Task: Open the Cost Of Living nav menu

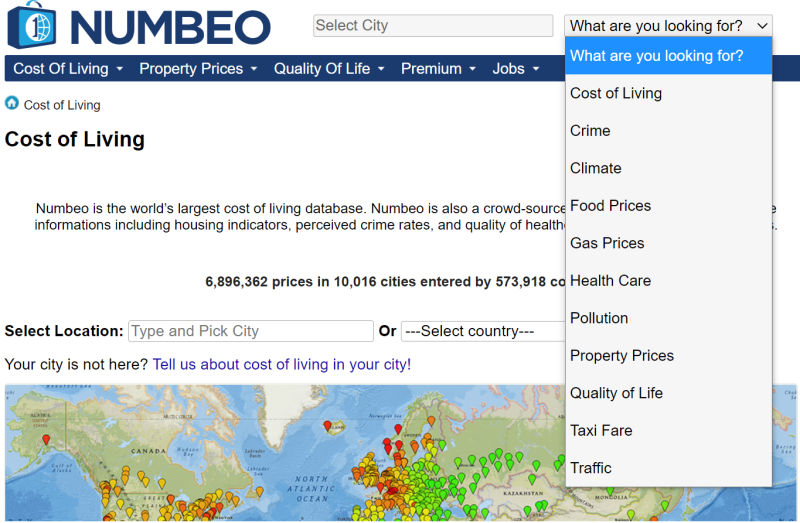Action: [x=68, y=68]
